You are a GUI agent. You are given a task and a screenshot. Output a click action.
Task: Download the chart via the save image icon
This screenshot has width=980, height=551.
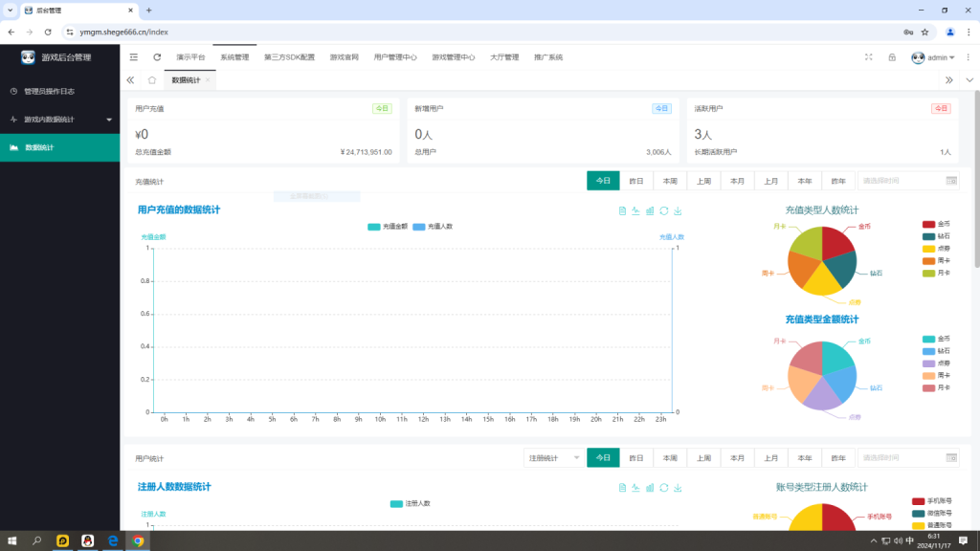pos(677,212)
